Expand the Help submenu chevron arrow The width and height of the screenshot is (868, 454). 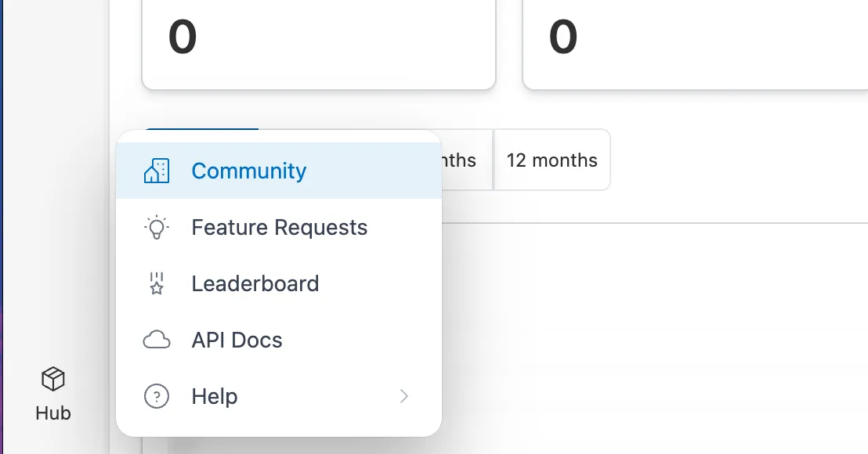coord(404,396)
